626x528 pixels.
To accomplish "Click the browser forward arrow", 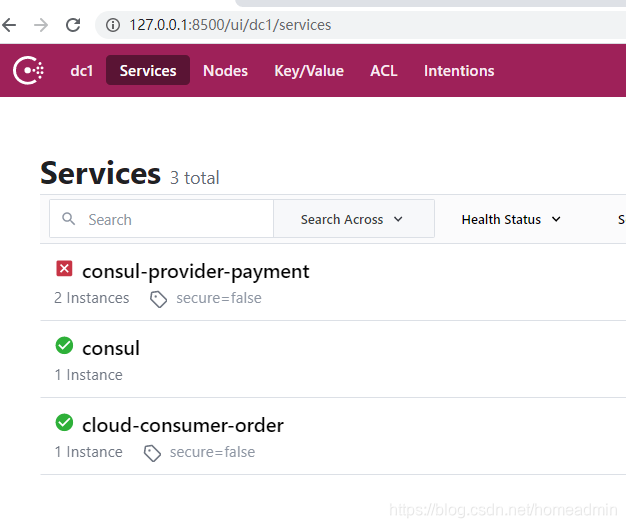I will click(41, 25).
